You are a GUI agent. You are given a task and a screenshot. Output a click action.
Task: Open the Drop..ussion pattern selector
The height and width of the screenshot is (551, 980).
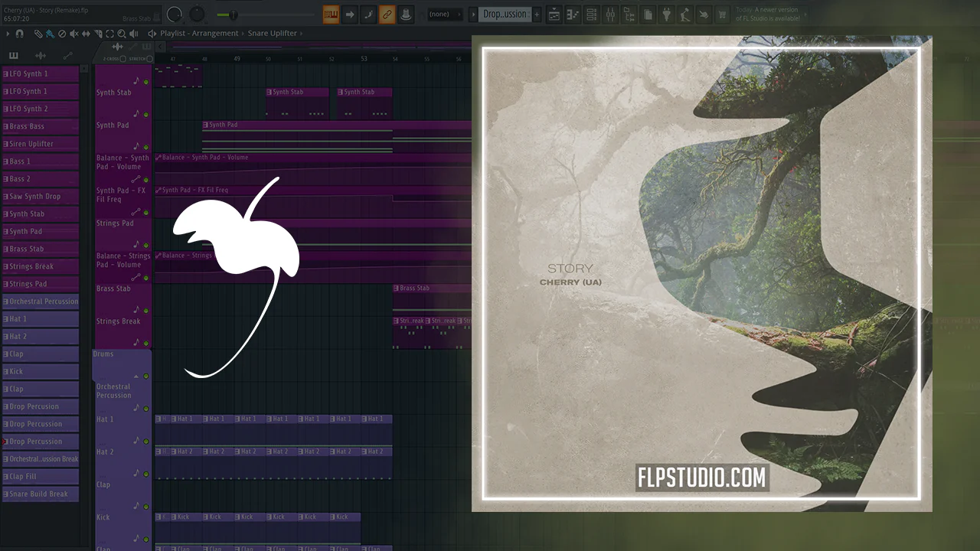pyautogui.click(x=505, y=14)
